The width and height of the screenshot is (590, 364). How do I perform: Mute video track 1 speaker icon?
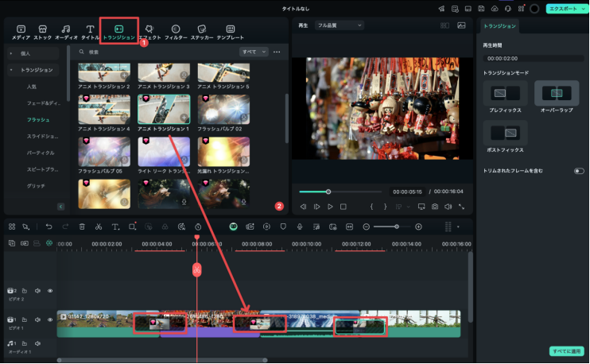(37, 319)
